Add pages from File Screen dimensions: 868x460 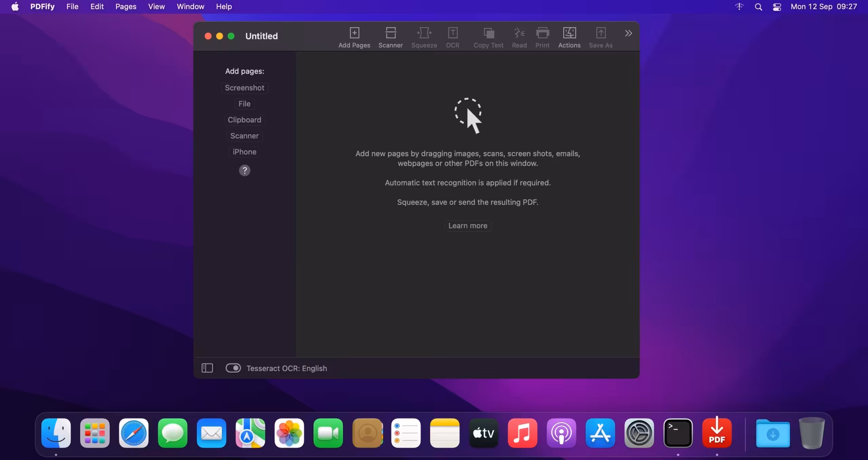(x=244, y=104)
